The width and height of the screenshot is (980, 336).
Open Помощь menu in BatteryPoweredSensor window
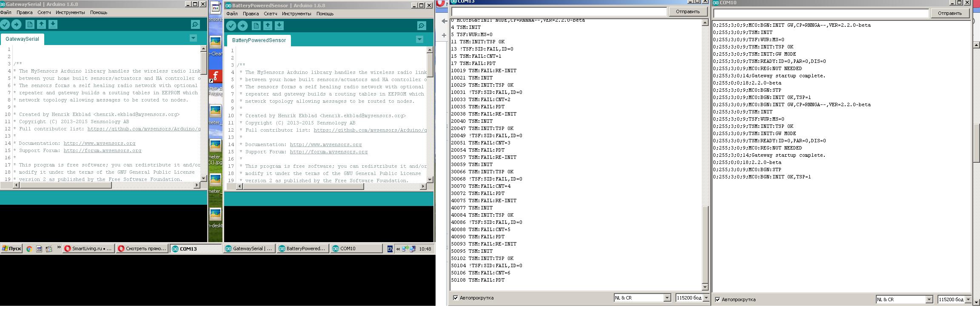(x=325, y=14)
